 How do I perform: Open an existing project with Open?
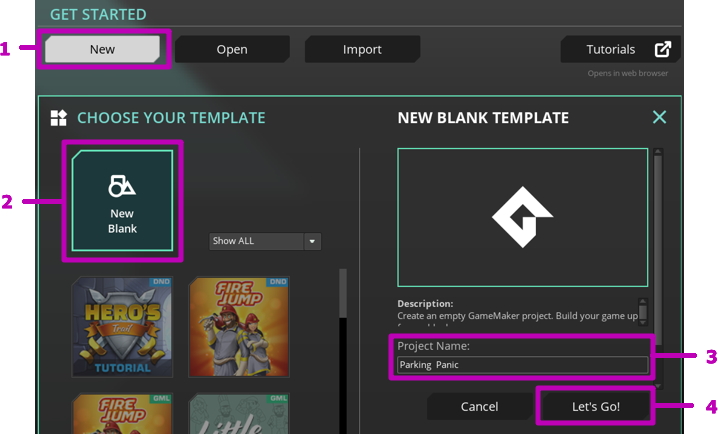232,49
